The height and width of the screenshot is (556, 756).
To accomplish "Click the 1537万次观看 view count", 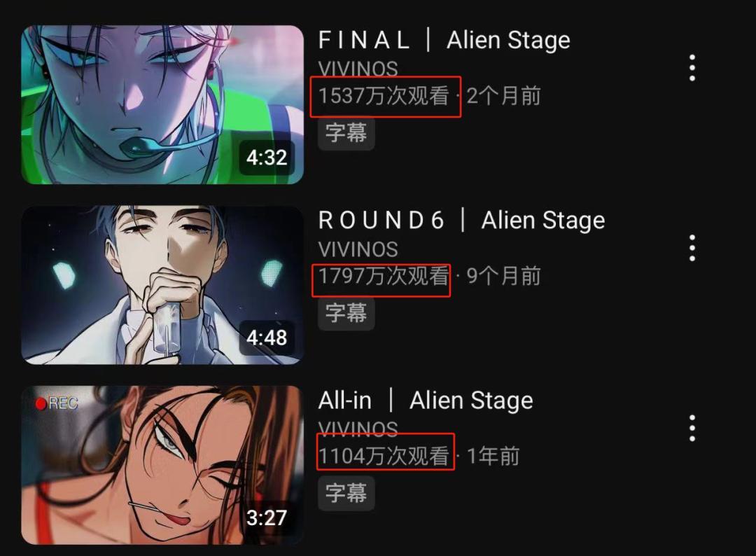I will (384, 95).
